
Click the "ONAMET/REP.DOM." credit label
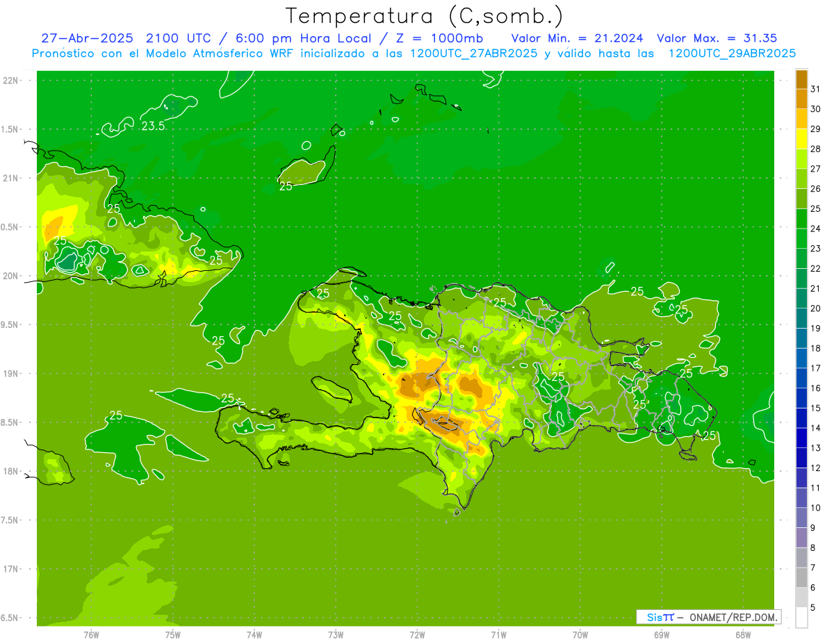point(733,617)
